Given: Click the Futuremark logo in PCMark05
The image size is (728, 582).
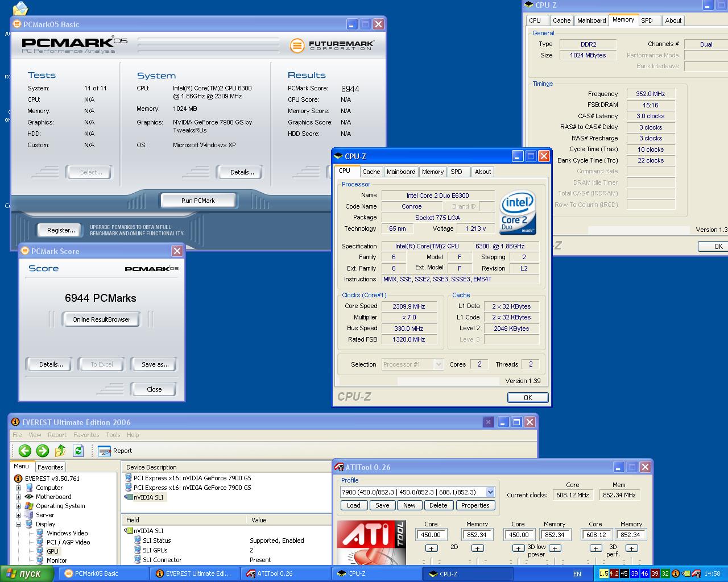Looking at the screenshot, I should (x=332, y=45).
